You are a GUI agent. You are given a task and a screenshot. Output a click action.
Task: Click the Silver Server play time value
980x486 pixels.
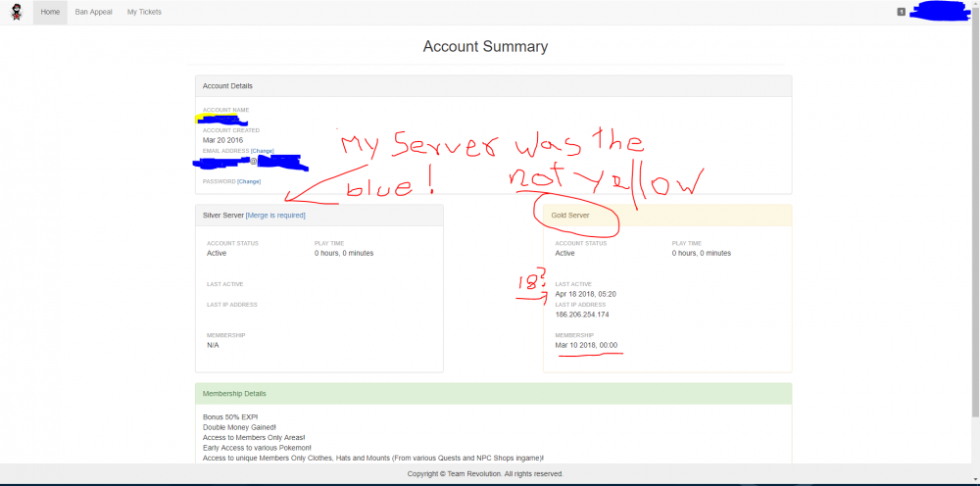coord(343,253)
